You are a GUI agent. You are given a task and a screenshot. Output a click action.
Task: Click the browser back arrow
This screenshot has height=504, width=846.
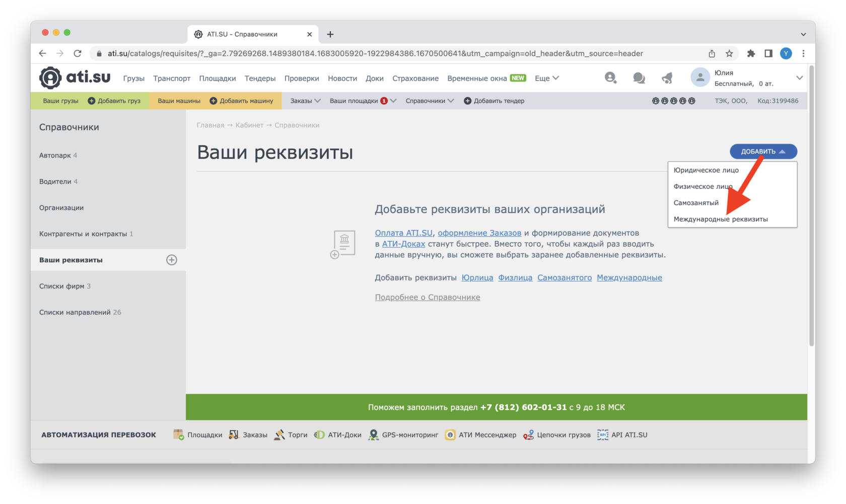[x=43, y=53]
